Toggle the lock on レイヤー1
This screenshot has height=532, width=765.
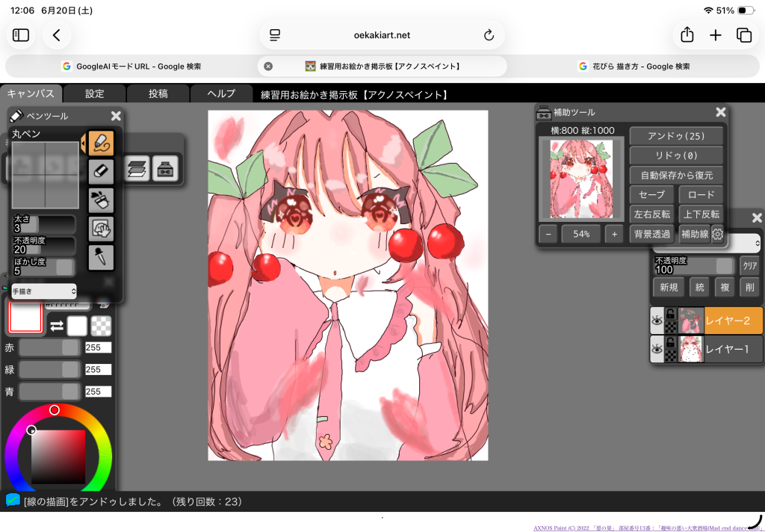tap(672, 342)
